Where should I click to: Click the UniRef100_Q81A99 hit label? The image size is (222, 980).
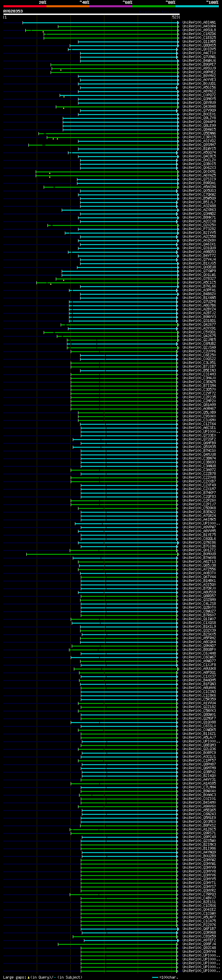tap(199, 405)
